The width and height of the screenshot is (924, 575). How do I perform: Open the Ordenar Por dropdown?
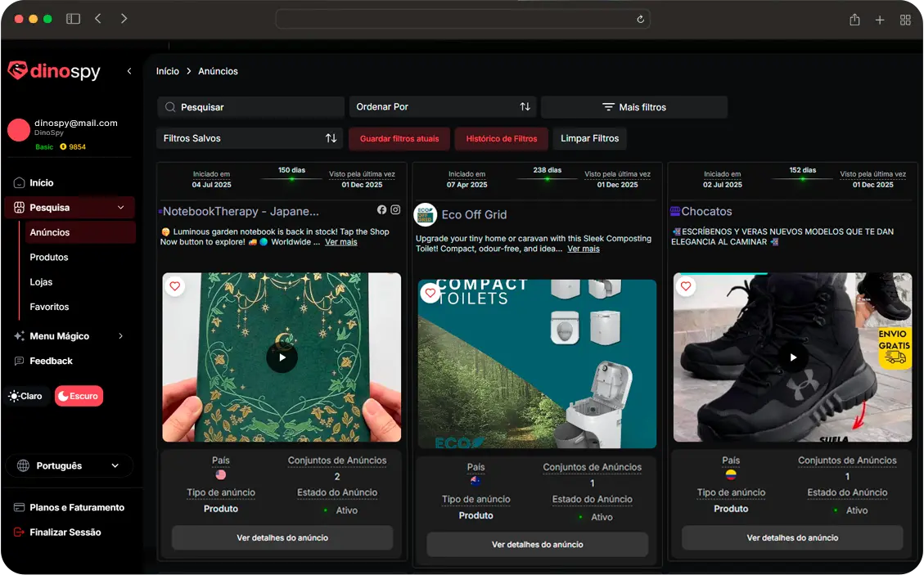(443, 107)
